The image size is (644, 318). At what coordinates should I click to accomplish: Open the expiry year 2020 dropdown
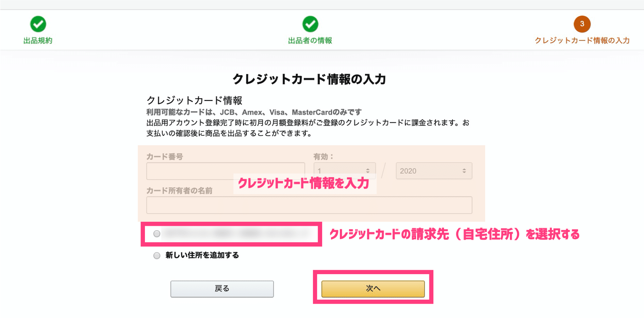click(x=434, y=171)
